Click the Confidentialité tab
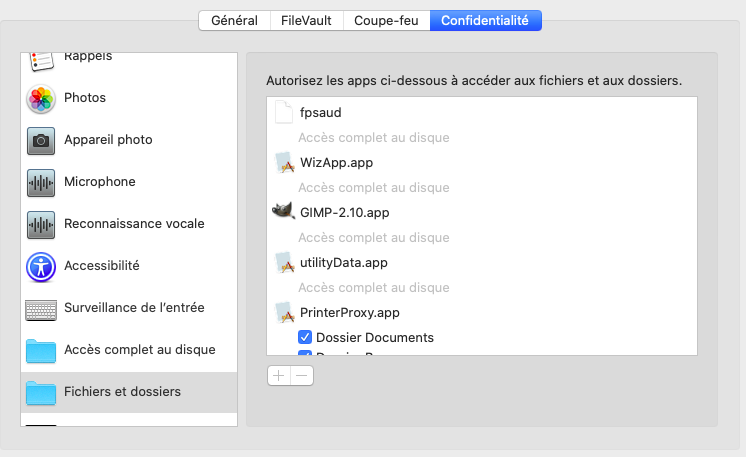Viewport: 746px width, 457px height. (x=485, y=20)
